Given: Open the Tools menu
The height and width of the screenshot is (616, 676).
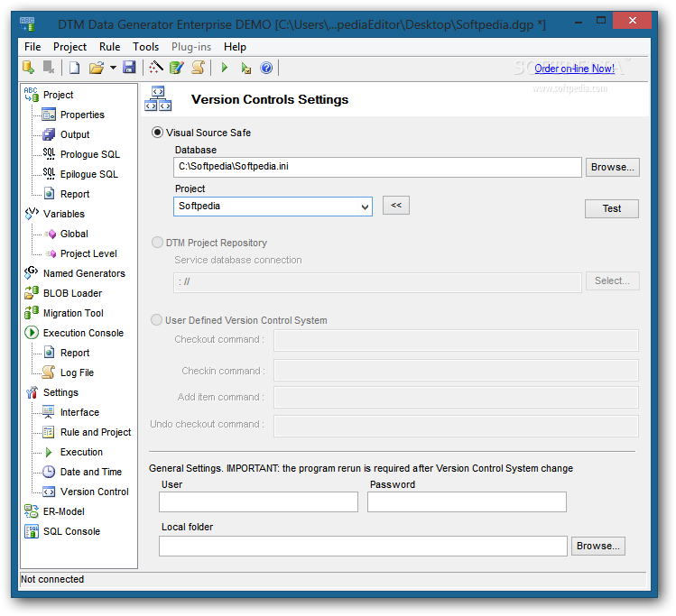Looking at the screenshot, I should click(x=145, y=47).
